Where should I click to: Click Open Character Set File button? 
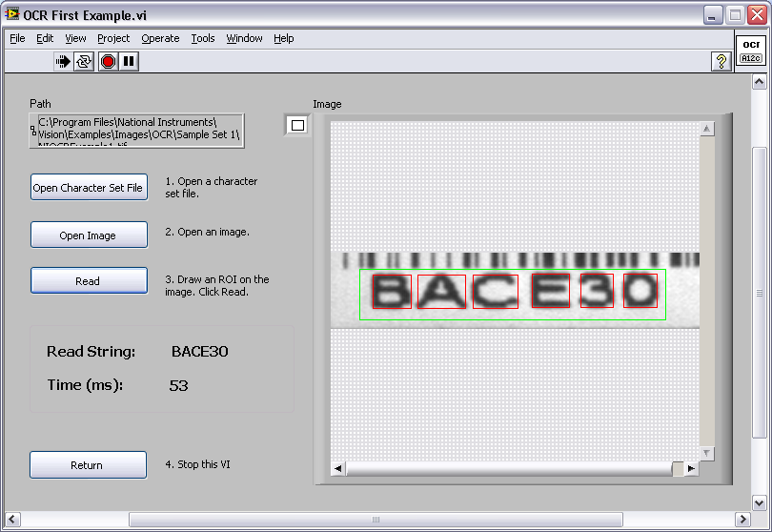pos(89,188)
